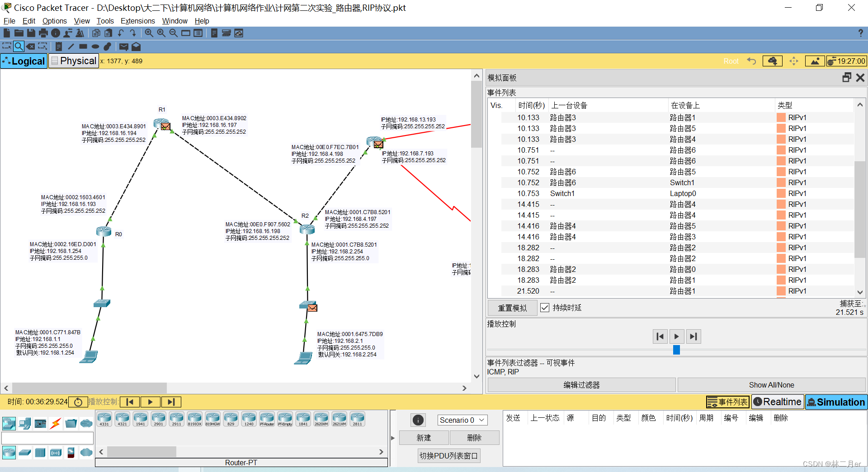Toggle the 事件列表 event list button
This screenshot has height=472, width=868.
tap(728, 402)
